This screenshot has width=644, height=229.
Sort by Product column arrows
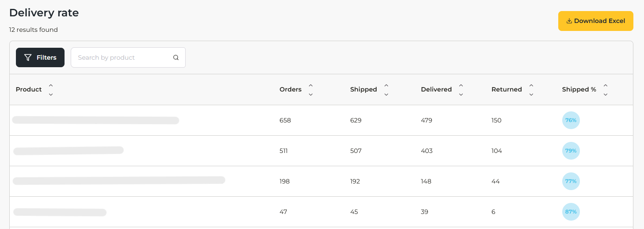51,90
